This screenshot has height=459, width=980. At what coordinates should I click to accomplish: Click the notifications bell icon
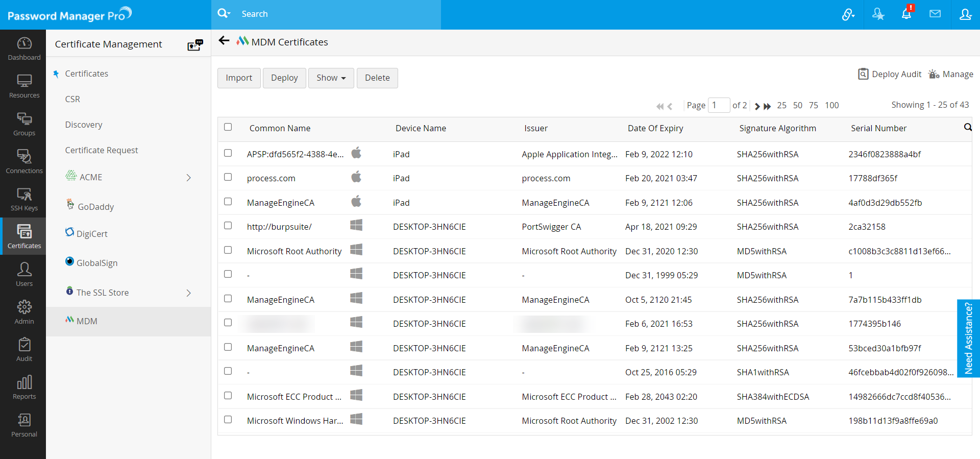point(906,14)
